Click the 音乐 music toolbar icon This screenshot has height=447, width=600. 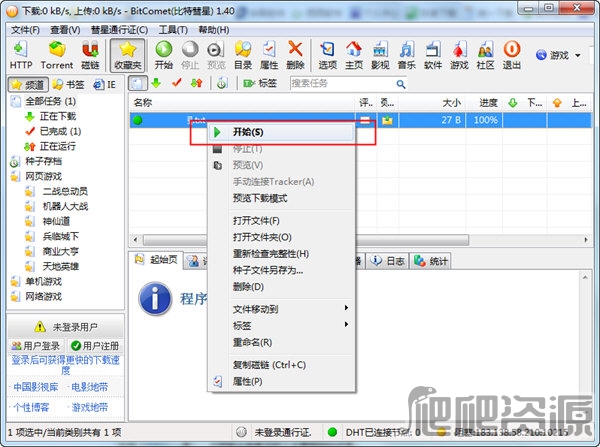[x=406, y=54]
